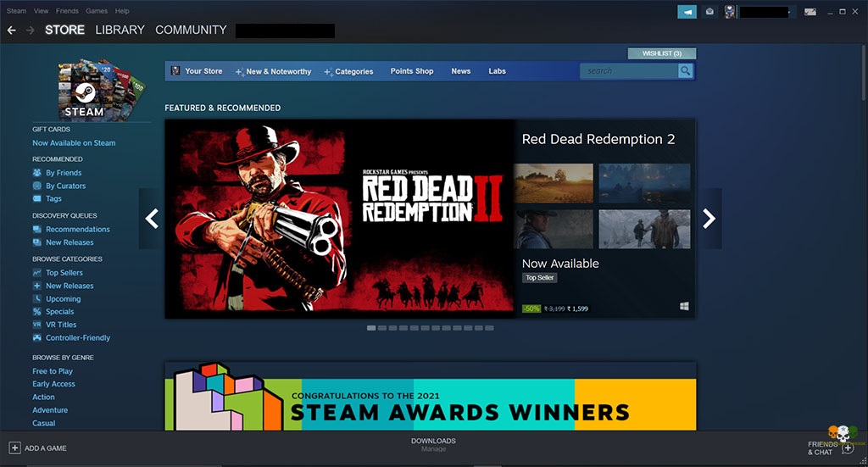Open the Steam Awards Winners banner

pos(430,396)
